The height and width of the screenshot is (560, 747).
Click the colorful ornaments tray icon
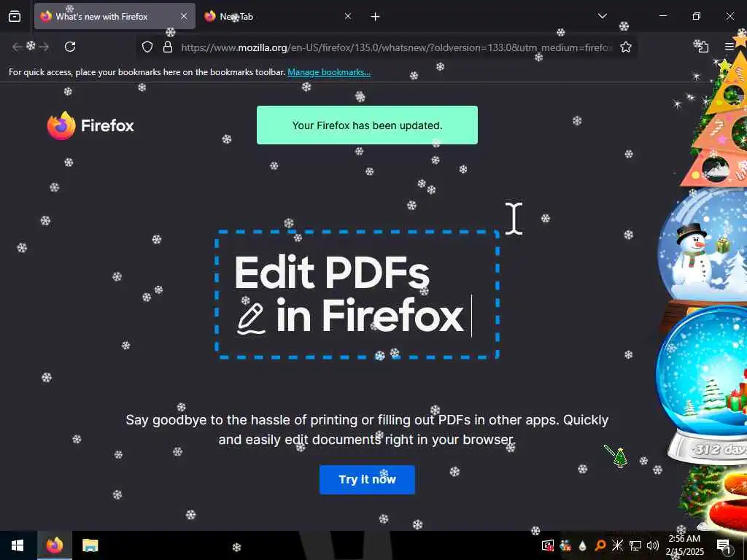(565, 545)
